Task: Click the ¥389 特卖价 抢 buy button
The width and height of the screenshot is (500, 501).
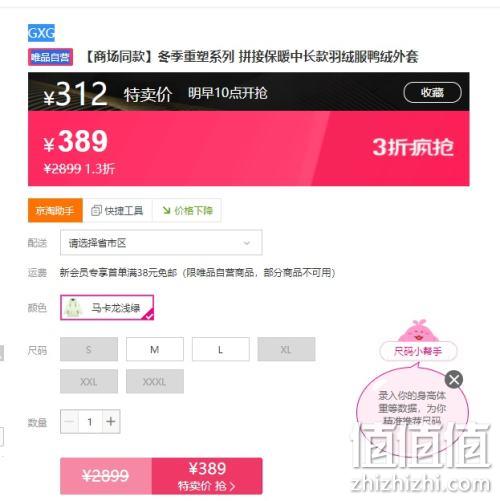Action: tap(207, 476)
